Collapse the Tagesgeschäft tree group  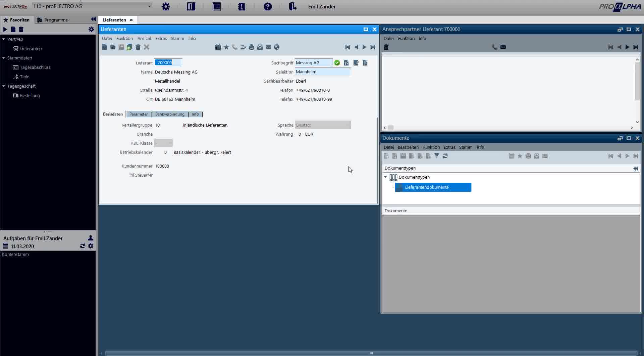click(x=4, y=86)
